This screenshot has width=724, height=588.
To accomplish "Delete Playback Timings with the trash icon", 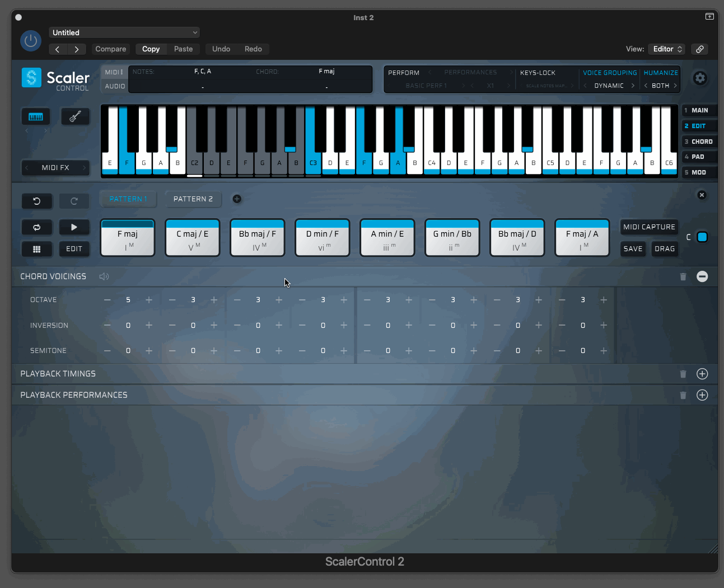I will 683,374.
